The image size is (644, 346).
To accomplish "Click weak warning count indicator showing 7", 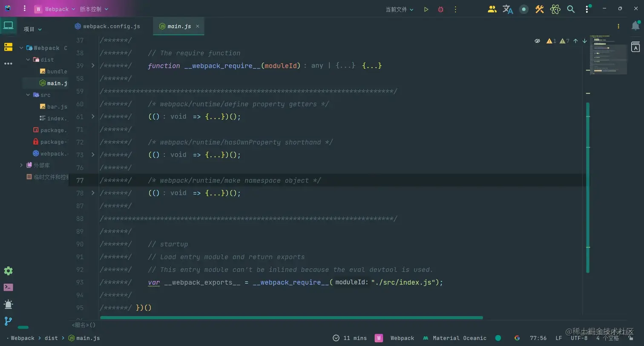I will [x=564, y=41].
